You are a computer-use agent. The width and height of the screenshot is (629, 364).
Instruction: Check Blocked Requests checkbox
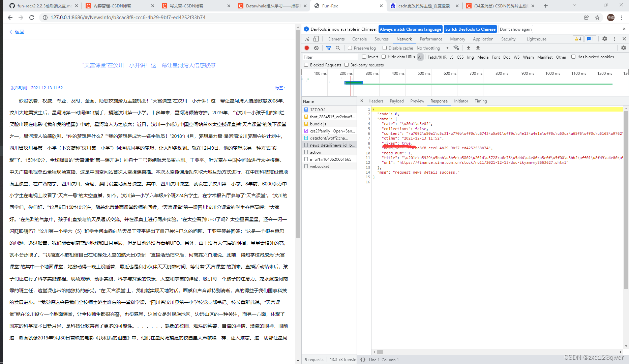tap(306, 65)
